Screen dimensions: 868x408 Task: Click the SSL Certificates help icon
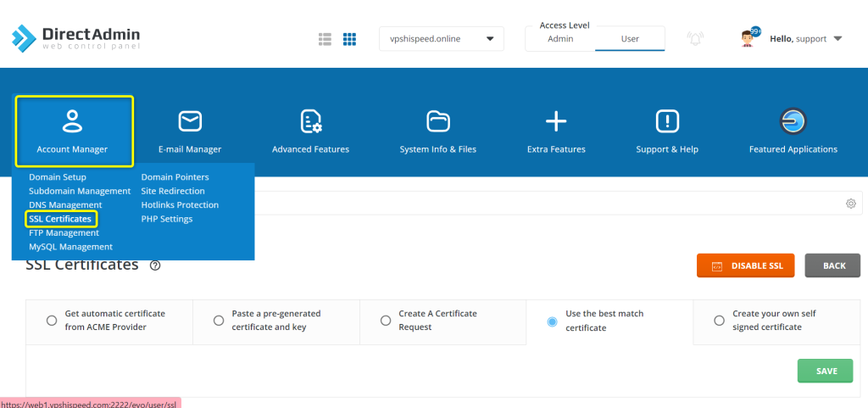coord(156,265)
